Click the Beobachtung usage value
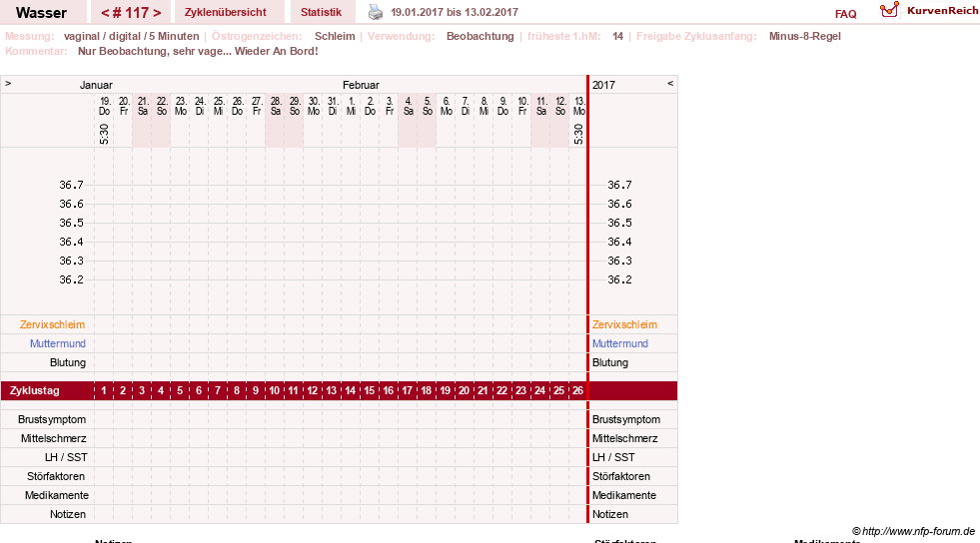 pyautogui.click(x=480, y=36)
